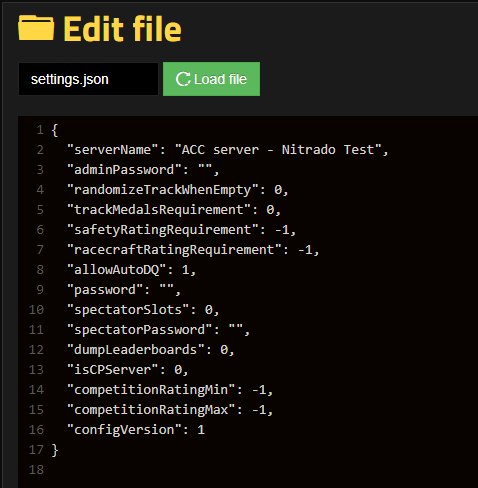Click the refresh icon in Load file button

pos(183,79)
